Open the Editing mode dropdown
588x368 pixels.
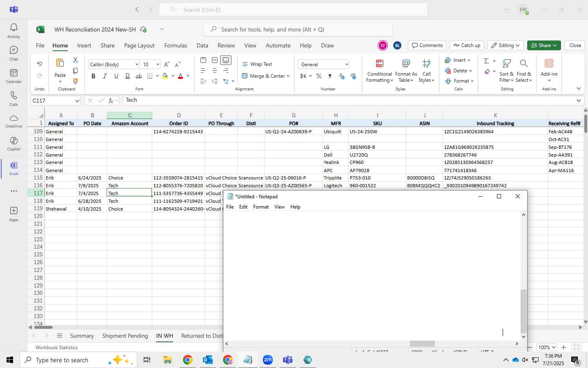click(x=505, y=45)
